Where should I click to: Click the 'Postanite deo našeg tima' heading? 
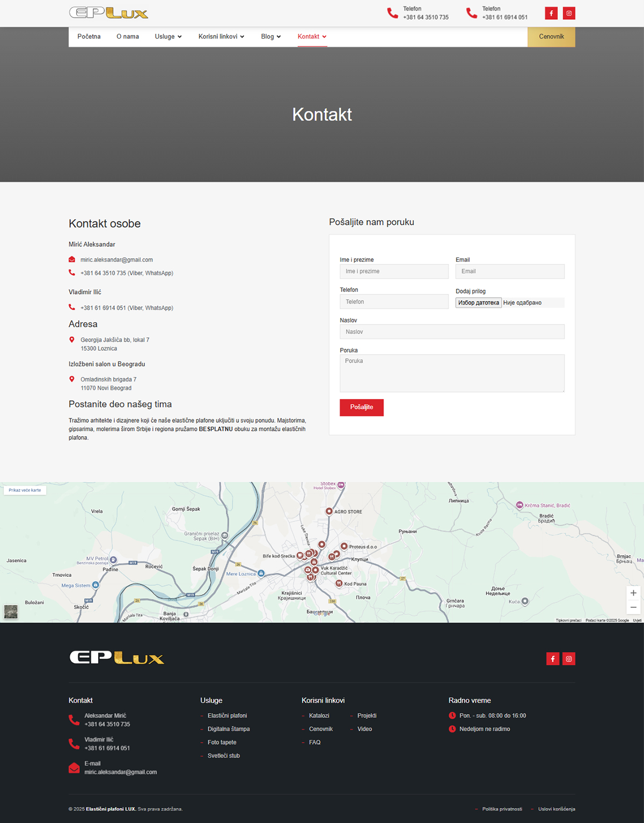point(120,405)
